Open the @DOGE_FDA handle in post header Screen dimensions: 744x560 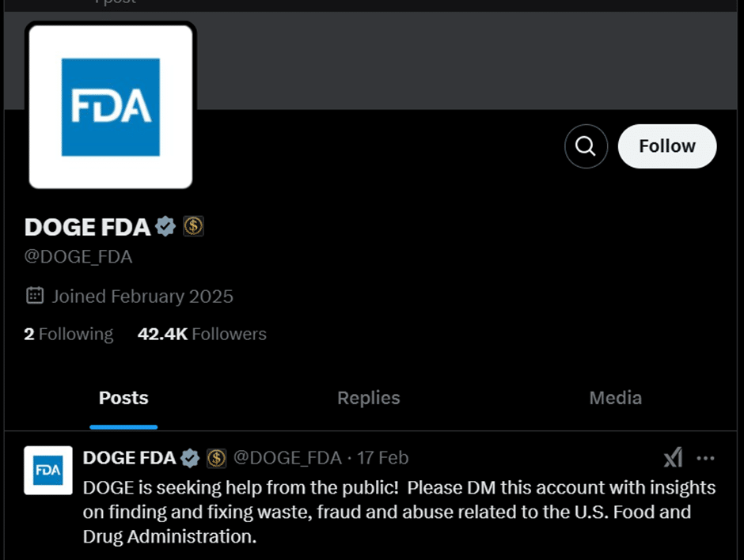(x=287, y=458)
